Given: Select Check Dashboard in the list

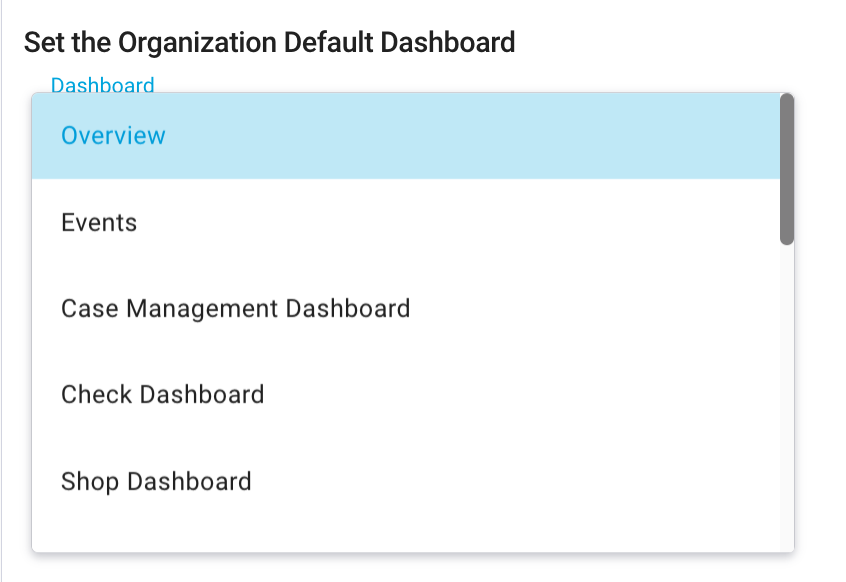Looking at the screenshot, I should pyautogui.click(x=405, y=394).
